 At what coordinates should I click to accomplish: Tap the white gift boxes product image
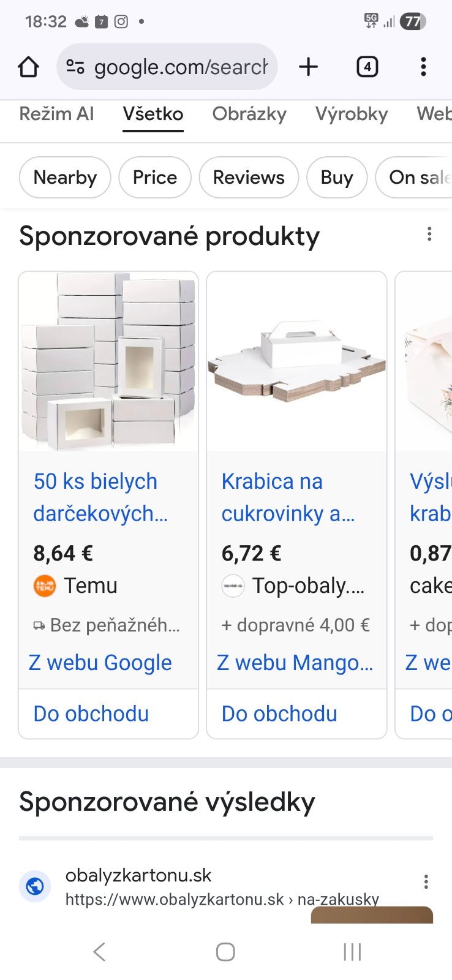click(x=108, y=361)
